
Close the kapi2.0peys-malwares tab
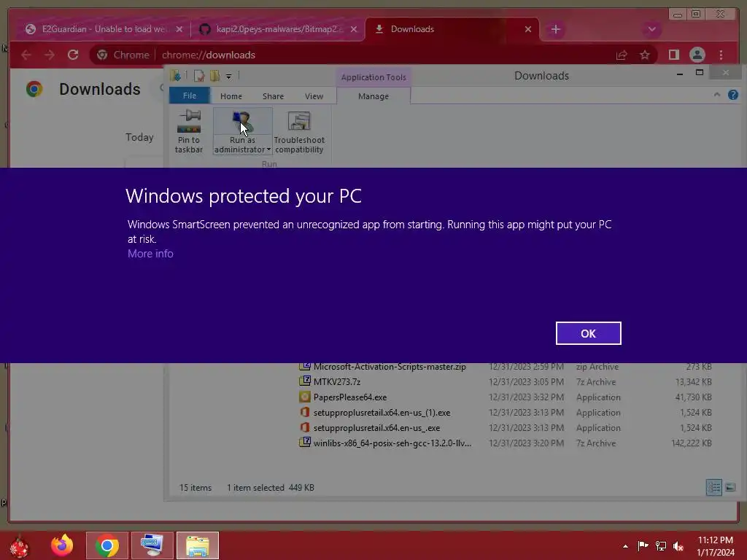point(354,29)
